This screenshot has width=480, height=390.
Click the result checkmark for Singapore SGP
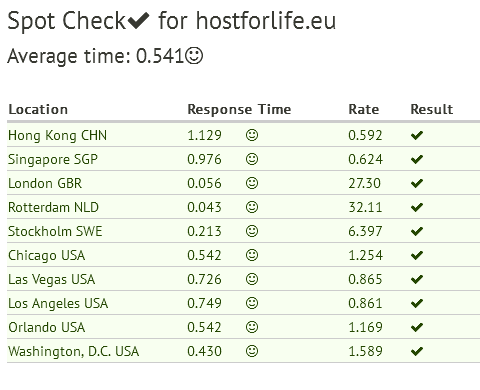pyautogui.click(x=417, y=159)
